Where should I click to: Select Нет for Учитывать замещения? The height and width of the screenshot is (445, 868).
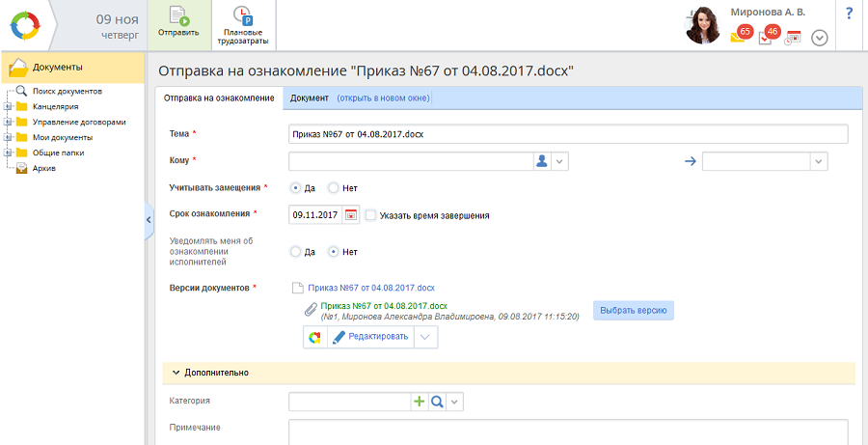pos(334,188)
